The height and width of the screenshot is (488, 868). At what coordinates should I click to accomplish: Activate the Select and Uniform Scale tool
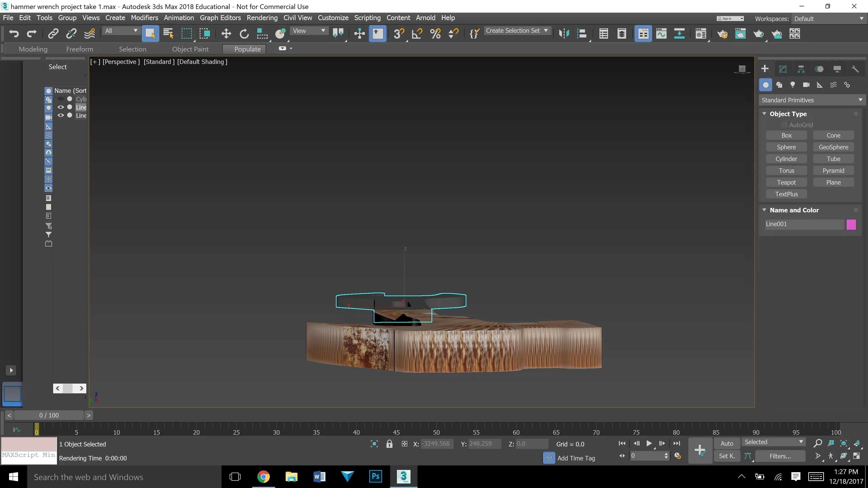[x=262, y=33]
